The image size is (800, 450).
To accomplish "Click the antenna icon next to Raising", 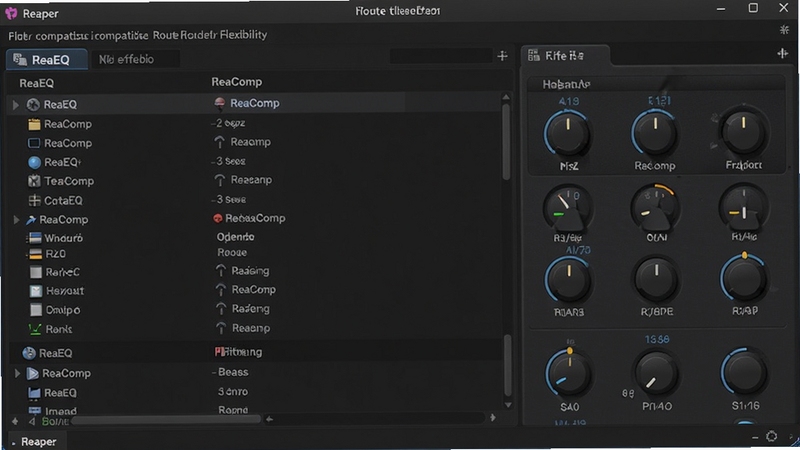I will click(x=220, y=271).
